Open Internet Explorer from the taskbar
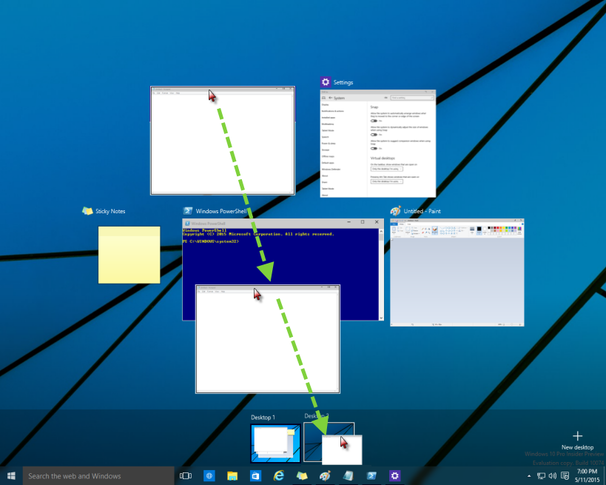606x485 pixels. [x=278, y=476]
